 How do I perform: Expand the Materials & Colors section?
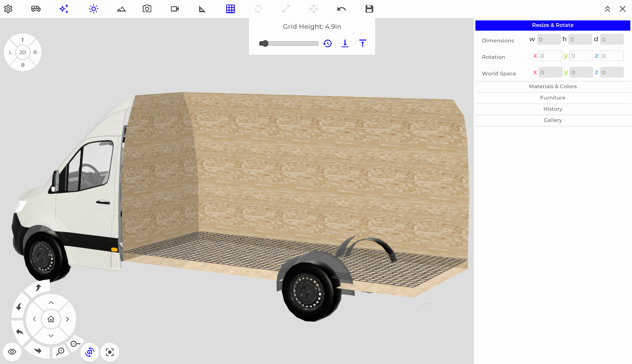[x=553, y=86]
